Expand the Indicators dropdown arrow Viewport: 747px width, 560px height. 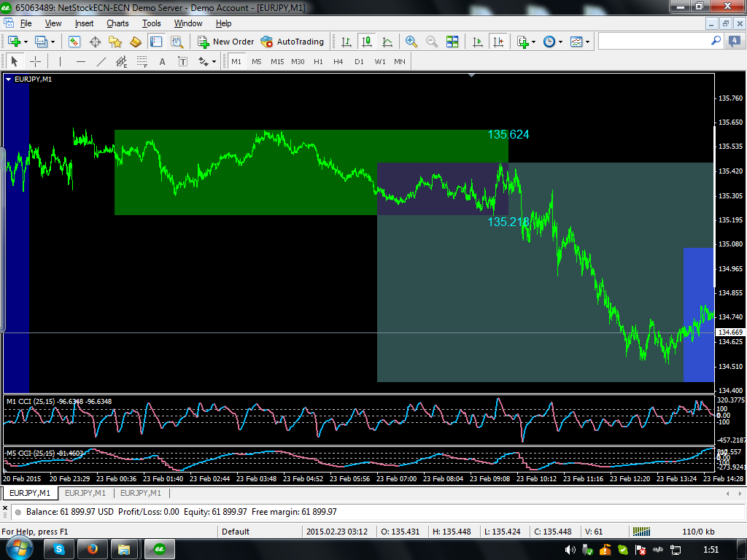coord(533,42)
